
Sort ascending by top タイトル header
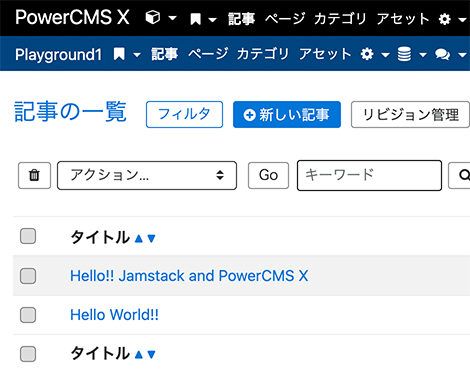pyautogui.click(x=139, y=238)
